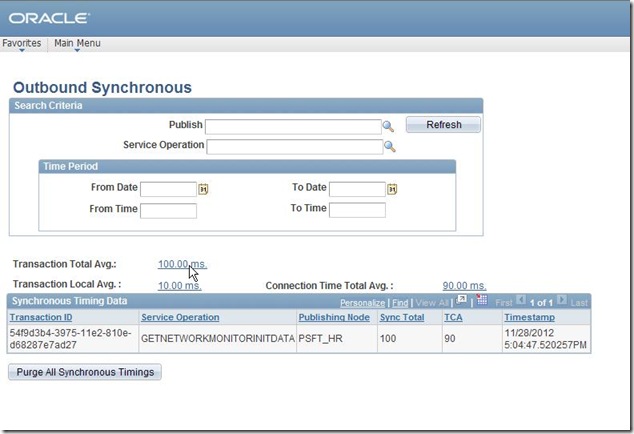This screenshot has height=434, width=634.
Task: Open the Favorites menu
Action: click(x=21, y=43)
